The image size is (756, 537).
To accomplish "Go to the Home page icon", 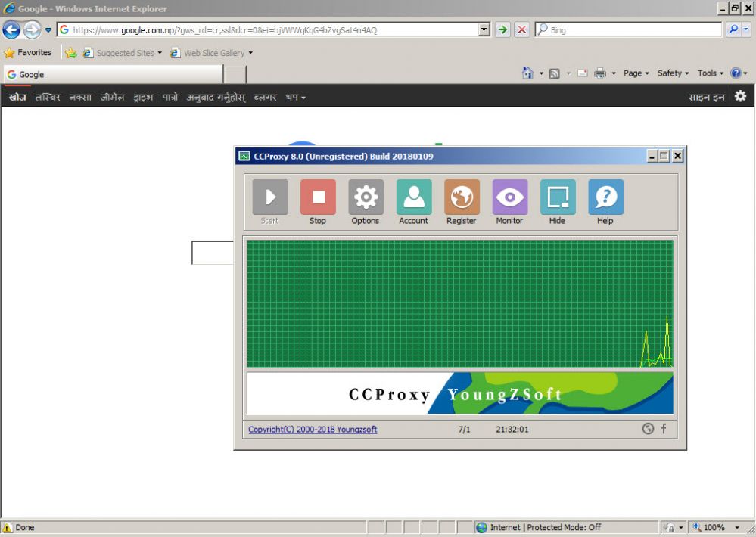I will [528, 73].
